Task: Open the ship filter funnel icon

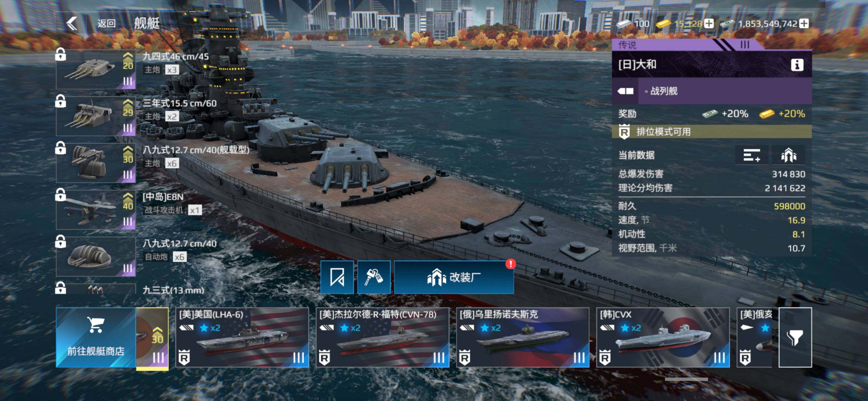Action: pos(795,337)
